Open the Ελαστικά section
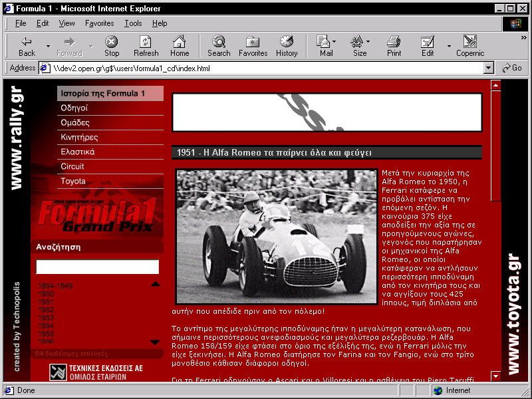The image size is (532, 399). coord(110,152)
